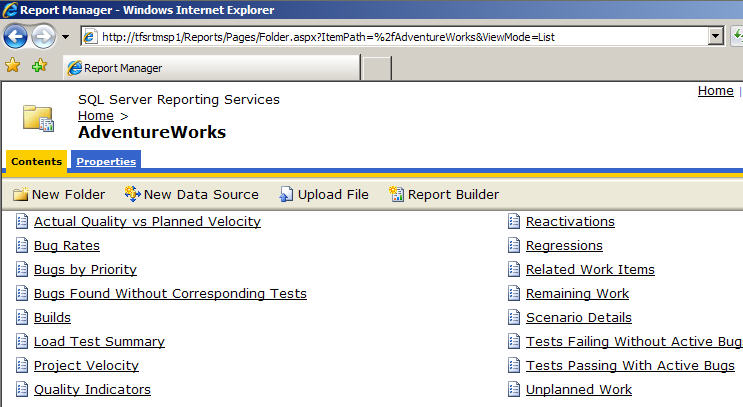This screenshot has width=743, height=407.
Task: Click the browser Forward arrow button
Action: 44,36
